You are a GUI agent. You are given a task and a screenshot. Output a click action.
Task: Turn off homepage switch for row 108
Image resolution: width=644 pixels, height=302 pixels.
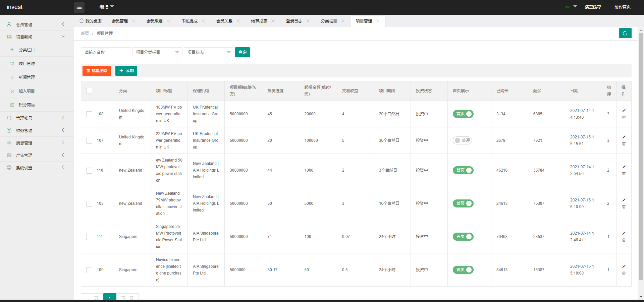pos(463,114)
